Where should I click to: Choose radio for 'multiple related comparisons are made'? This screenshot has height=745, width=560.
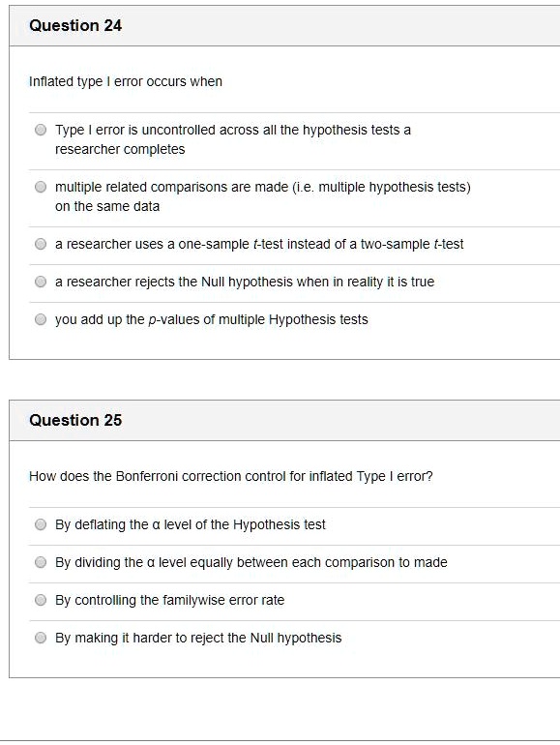point(41,187)
